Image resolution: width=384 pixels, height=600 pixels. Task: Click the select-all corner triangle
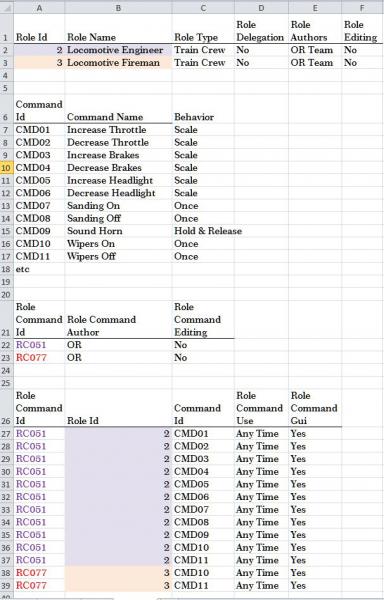(7, 8)
